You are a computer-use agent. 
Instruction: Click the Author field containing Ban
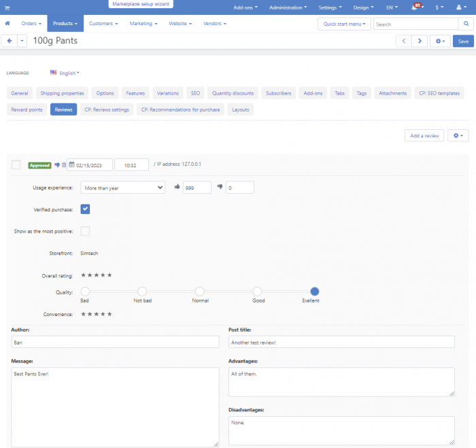[x=115, y=342]
